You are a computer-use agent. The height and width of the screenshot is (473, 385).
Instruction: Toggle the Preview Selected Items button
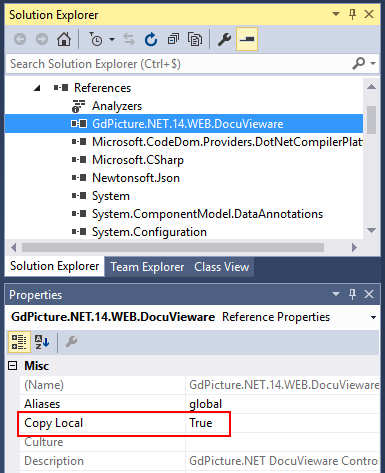click(247, 39)
